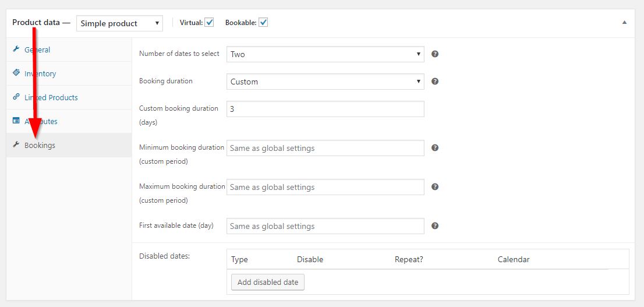The width and height of the screenshot is (644, 307).
Task: Click help icon for Minimum booking duration
Action: tap(434, 148)
